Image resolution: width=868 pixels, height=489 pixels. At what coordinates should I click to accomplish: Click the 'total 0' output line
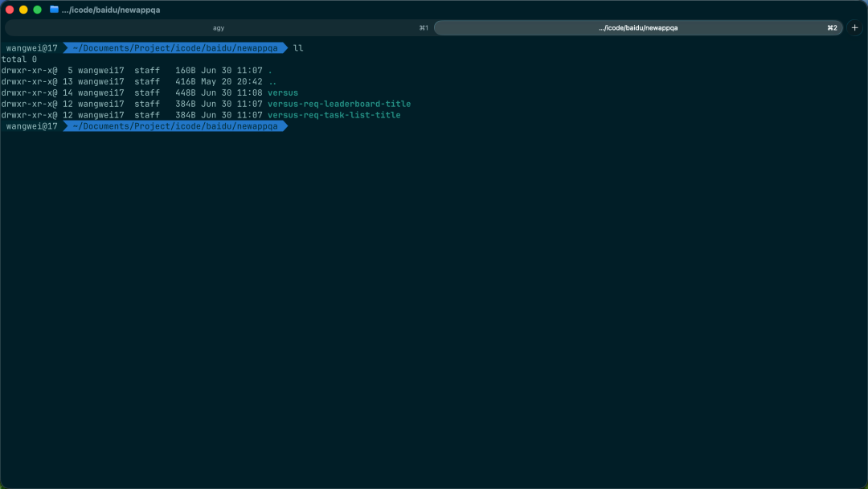(x=18, y=60)
